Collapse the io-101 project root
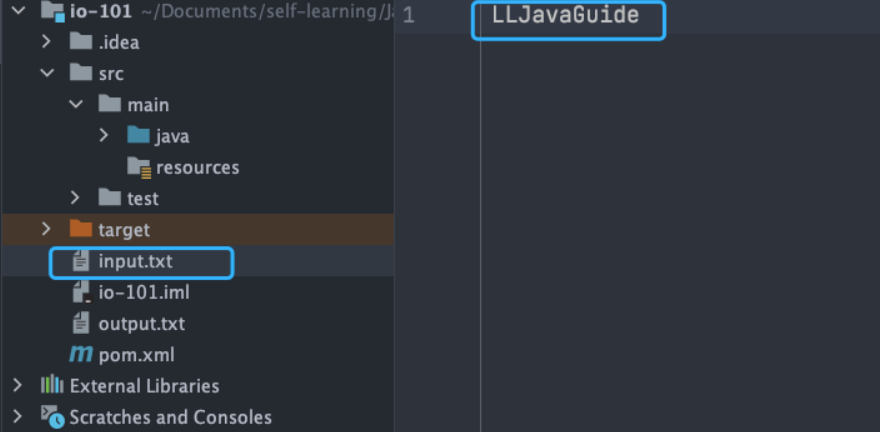Viewport: 880px width, 432px height. [x=18, y=12]
